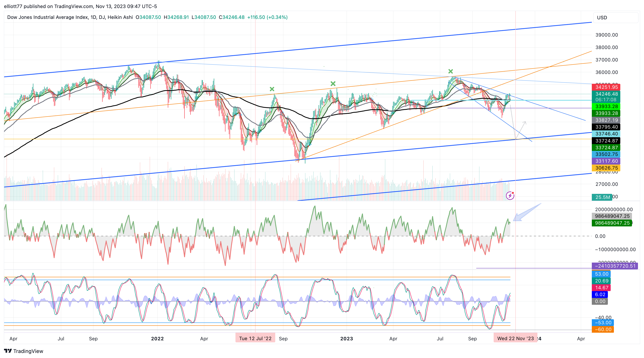Click the bright green 33933.28 label

click(x=606, y=106)
